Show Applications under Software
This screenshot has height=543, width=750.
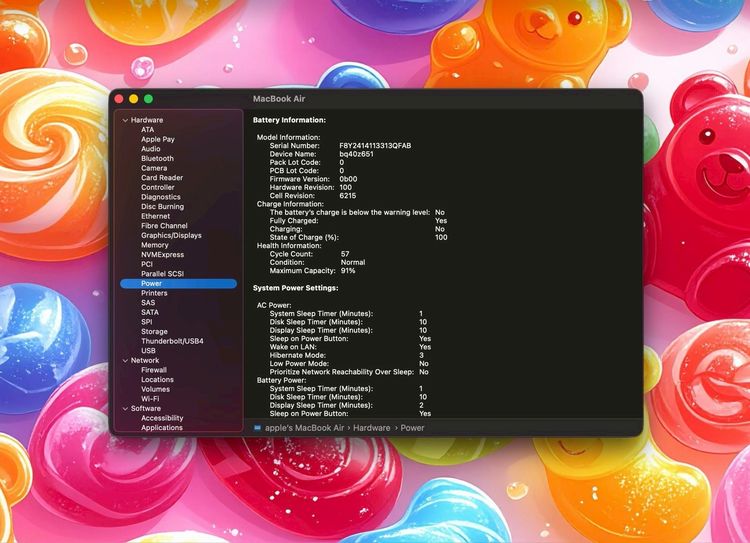click(162, 427)
